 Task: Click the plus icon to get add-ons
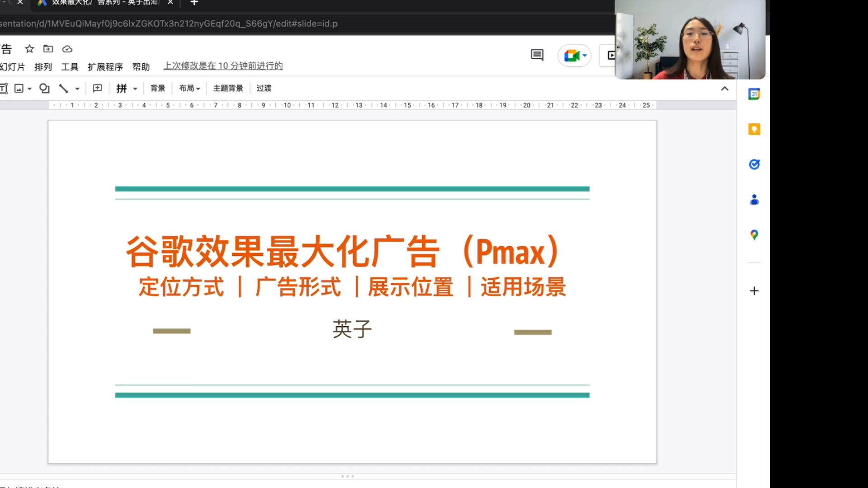point(754,291)
